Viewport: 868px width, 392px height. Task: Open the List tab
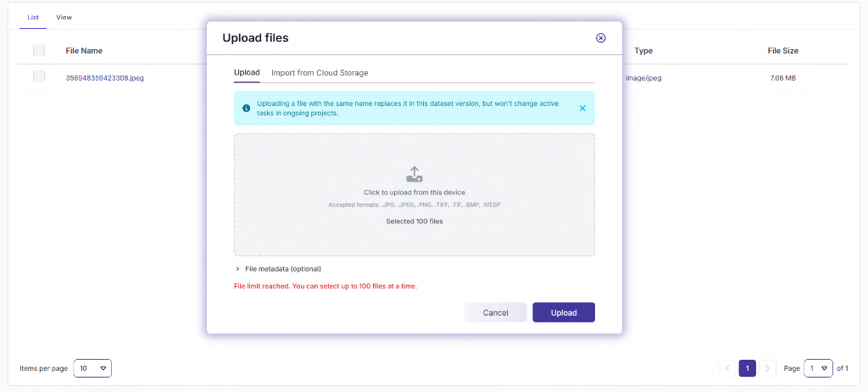point(33,17)
